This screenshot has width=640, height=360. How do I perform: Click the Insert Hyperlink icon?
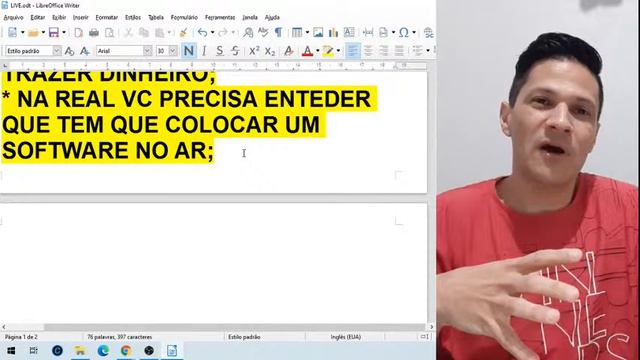pyautogui.click(x=429, y=32)
